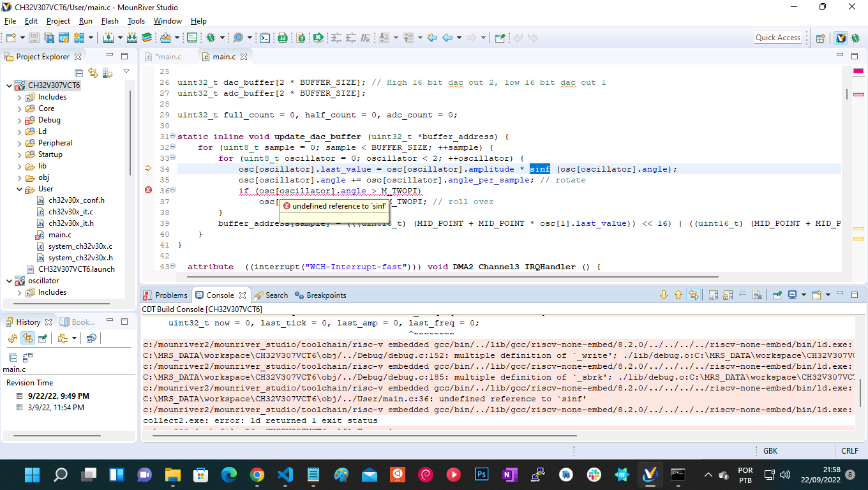The width and height of the screenshot is (868, 490).
Task: Click the Back navigation arrow in toolbar
Action: pyautogui.click(x=447, y=38)
